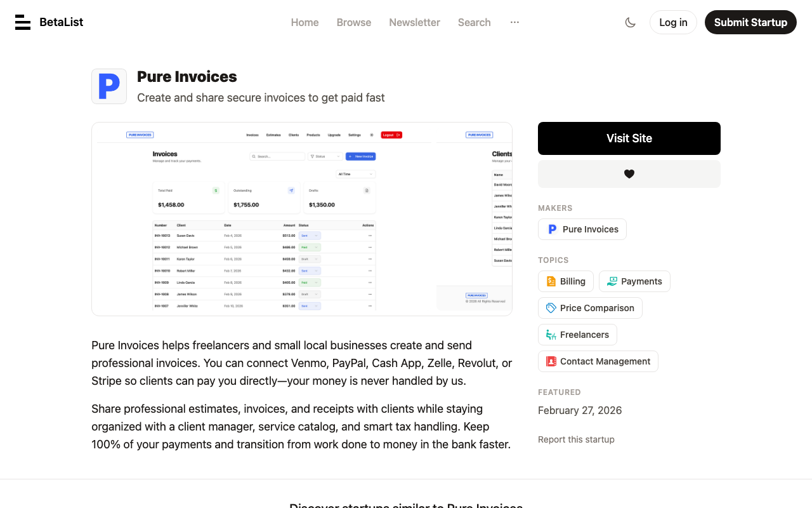Screen dimensions: 812x508
Task: Click the February 27, 2026 featured date
Action: pyautogui.click(x=580, y=410)
